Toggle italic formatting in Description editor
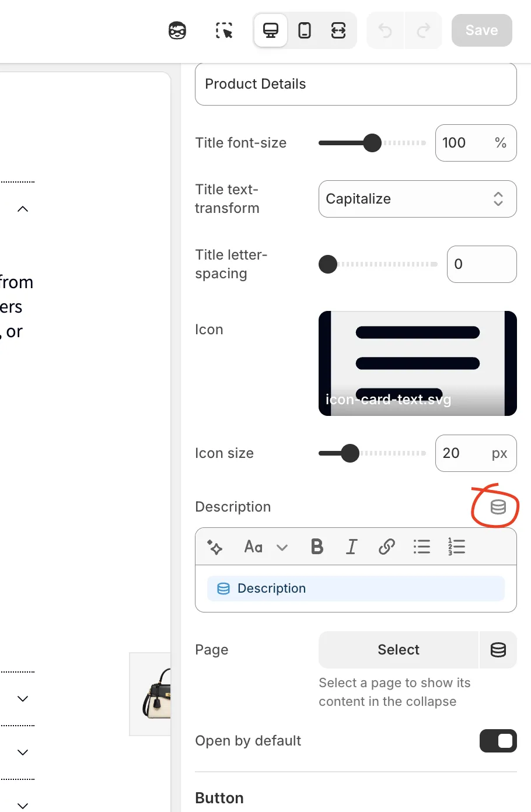 (x=351, y=547)
